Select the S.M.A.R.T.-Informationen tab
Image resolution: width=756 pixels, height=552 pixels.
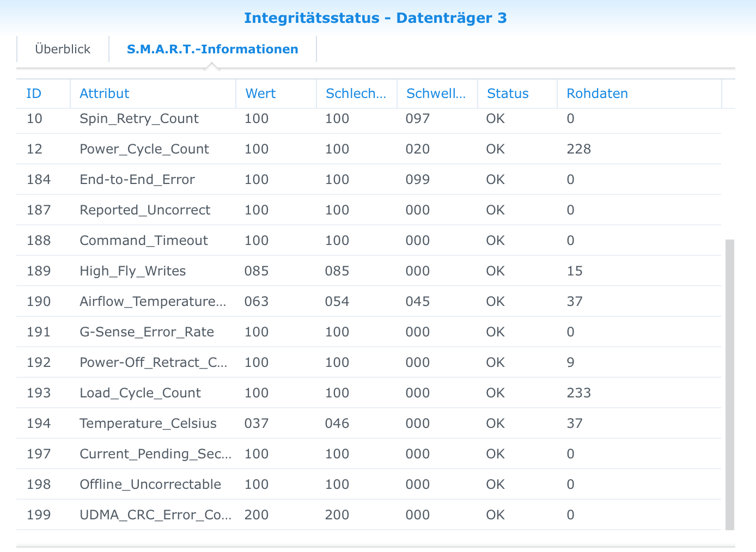pyautogui.click(x=212, y=49)
